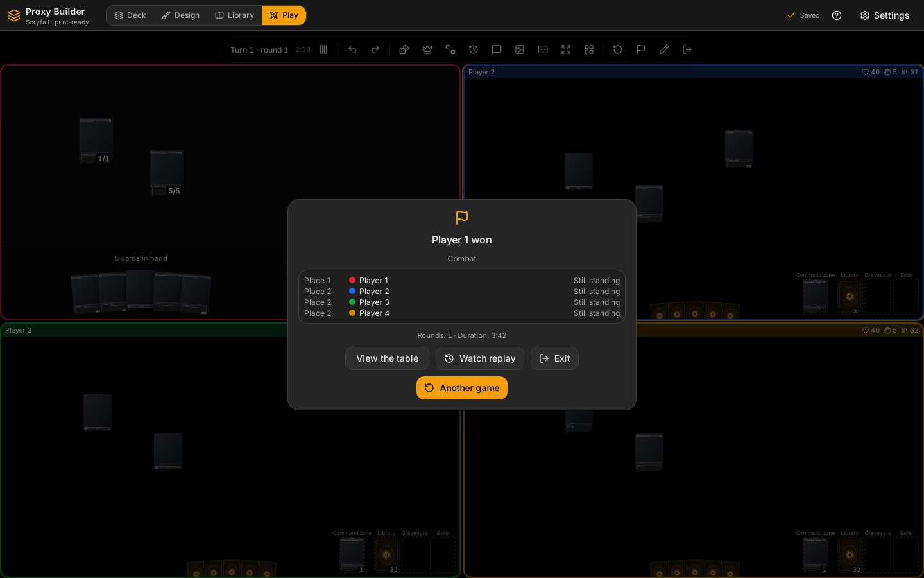Click the Turn 1 · round 1 label
The image size is (924, 578).
(x=259, y=49)
